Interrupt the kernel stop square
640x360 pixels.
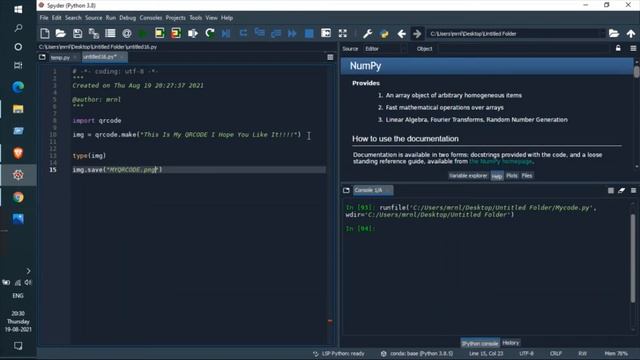[611, 190]
